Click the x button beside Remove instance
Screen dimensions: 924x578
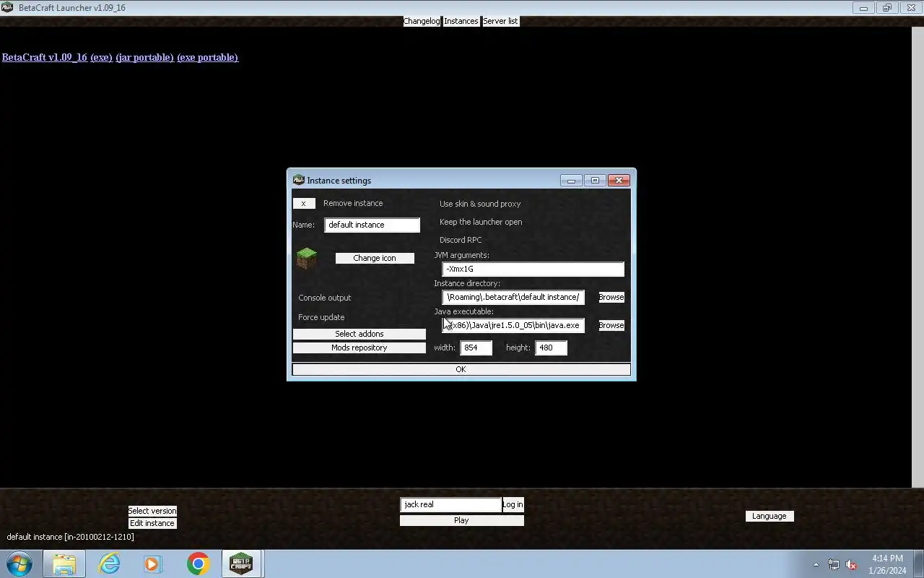point(304,204)
